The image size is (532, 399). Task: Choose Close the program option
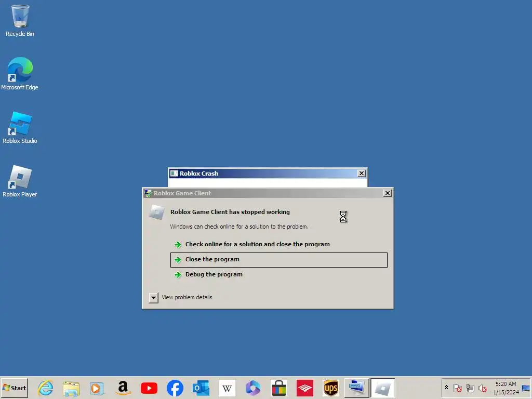pos(278,260)
